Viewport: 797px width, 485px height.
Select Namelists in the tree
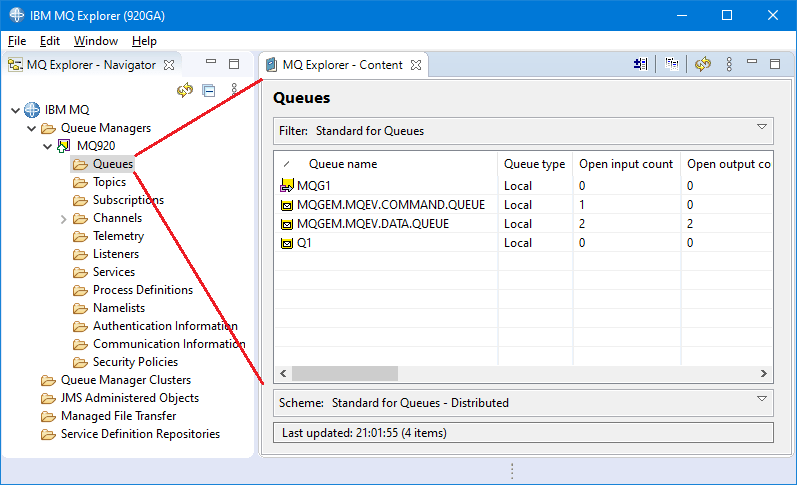point(119,308)
